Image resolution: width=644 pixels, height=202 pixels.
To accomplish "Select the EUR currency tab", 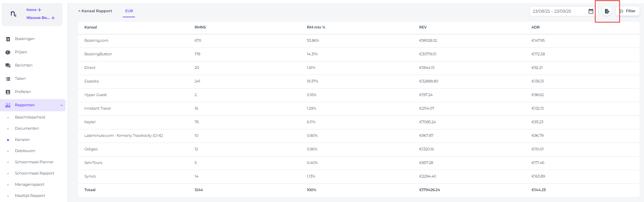I will click(x=129, y=11).
